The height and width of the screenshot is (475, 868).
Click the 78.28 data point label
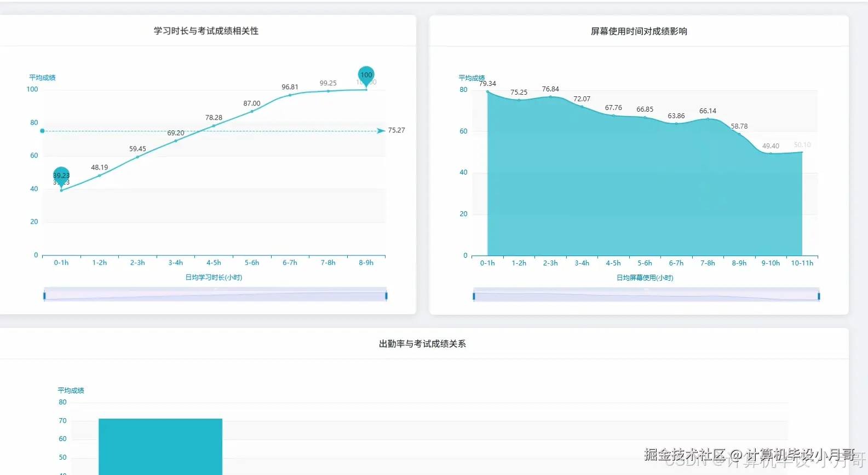214,118
